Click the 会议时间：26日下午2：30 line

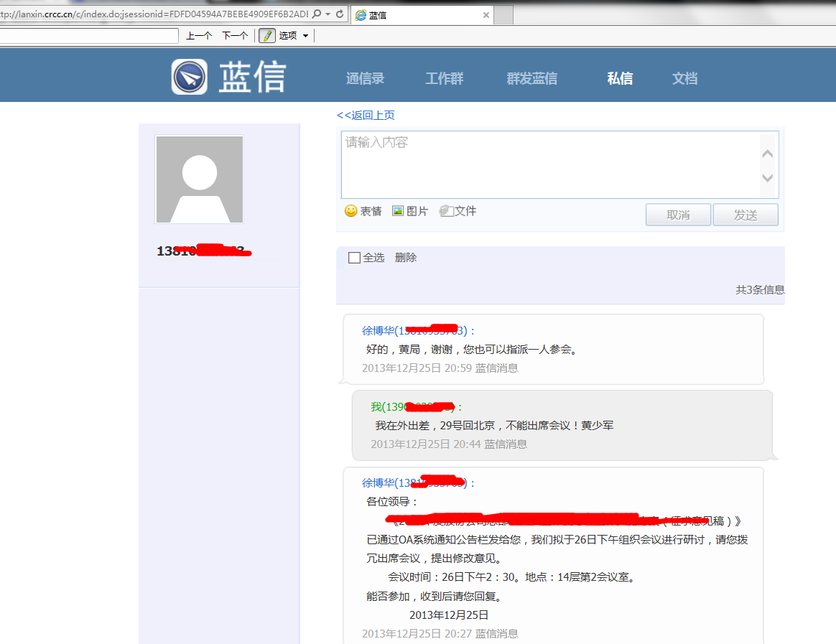click(453, 577)
